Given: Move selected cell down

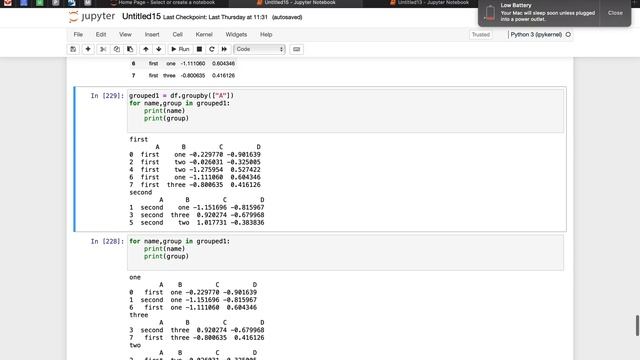Looking at the screenshot, I should 159,49.
